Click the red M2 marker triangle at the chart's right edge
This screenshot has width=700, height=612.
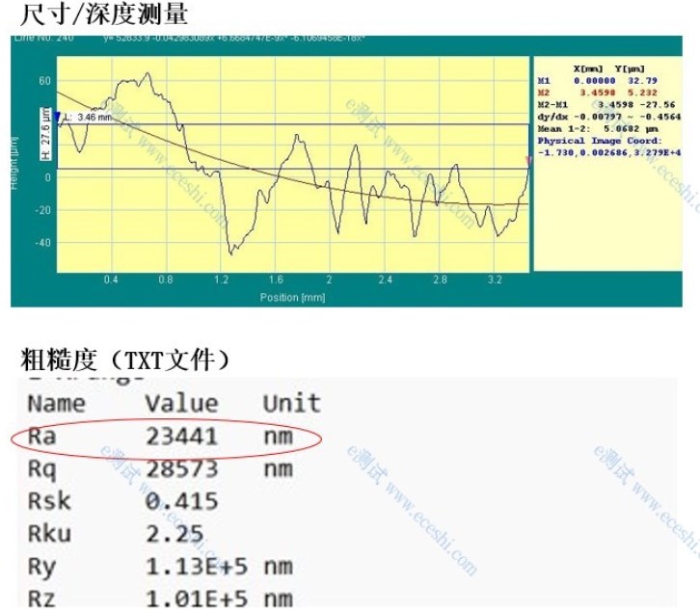(529, 161)
